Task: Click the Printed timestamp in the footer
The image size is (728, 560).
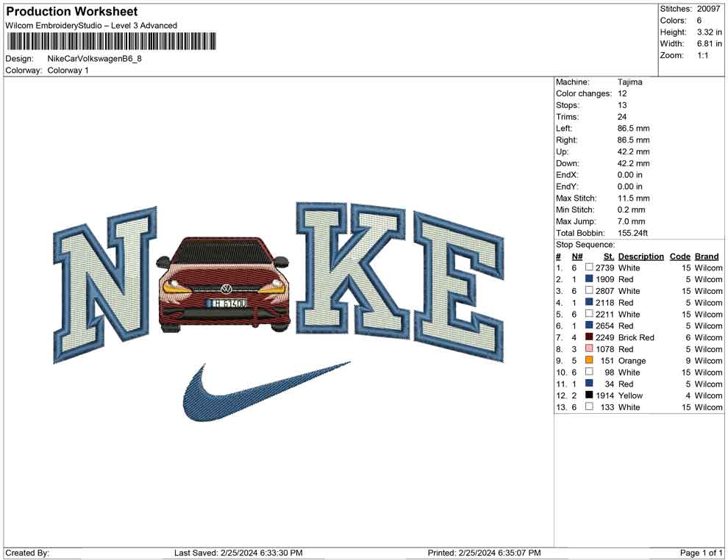Action: click(x=485, y=553)
